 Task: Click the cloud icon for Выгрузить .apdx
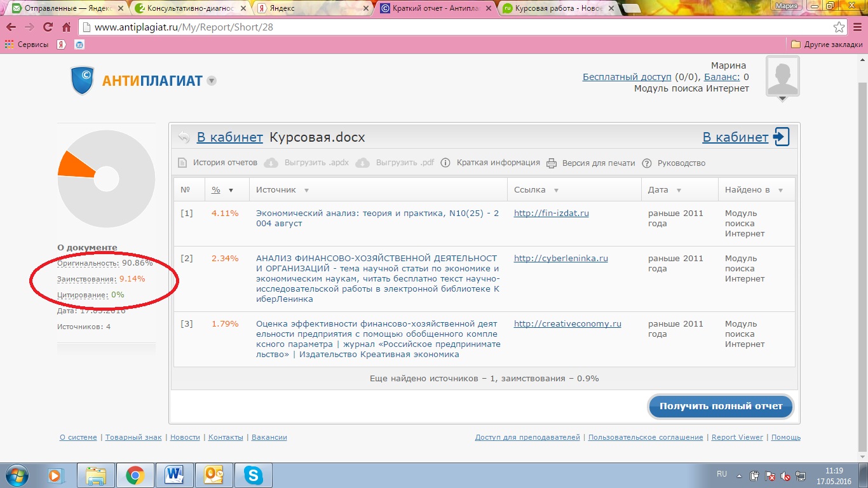(x=271, y=163)
